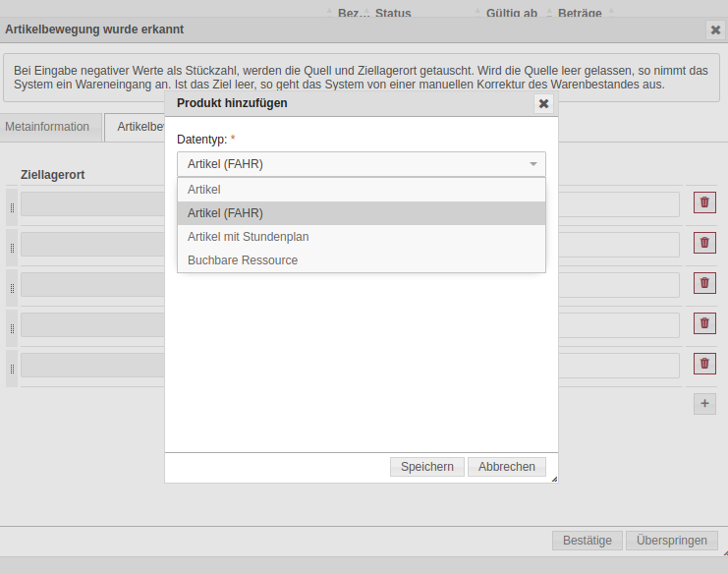
Task: Click the Bestätige button
Action: [587, 541]
